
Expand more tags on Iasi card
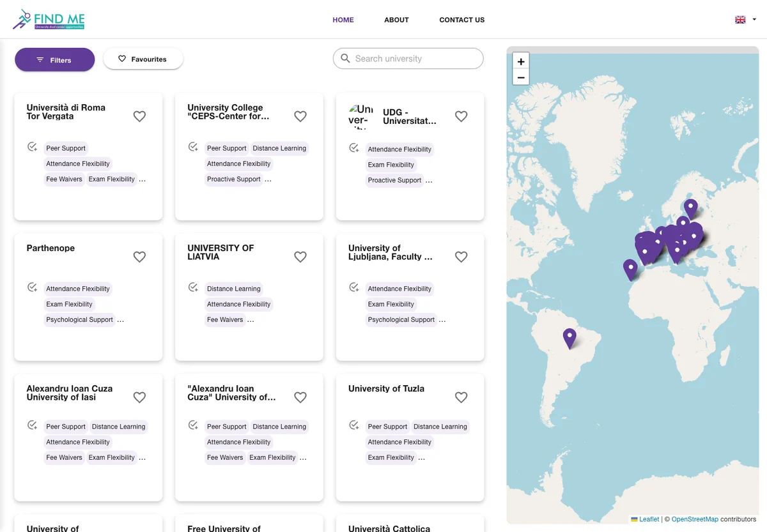(142, 458)
